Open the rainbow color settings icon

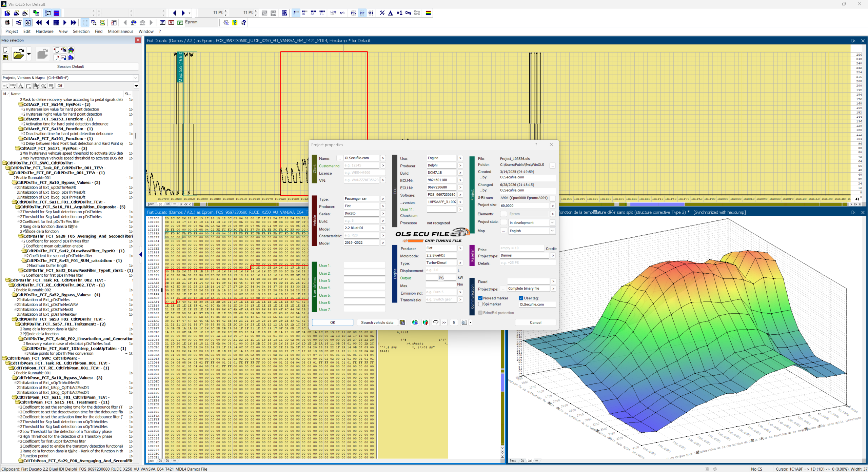pyautogui.click(x=428, y=13)
